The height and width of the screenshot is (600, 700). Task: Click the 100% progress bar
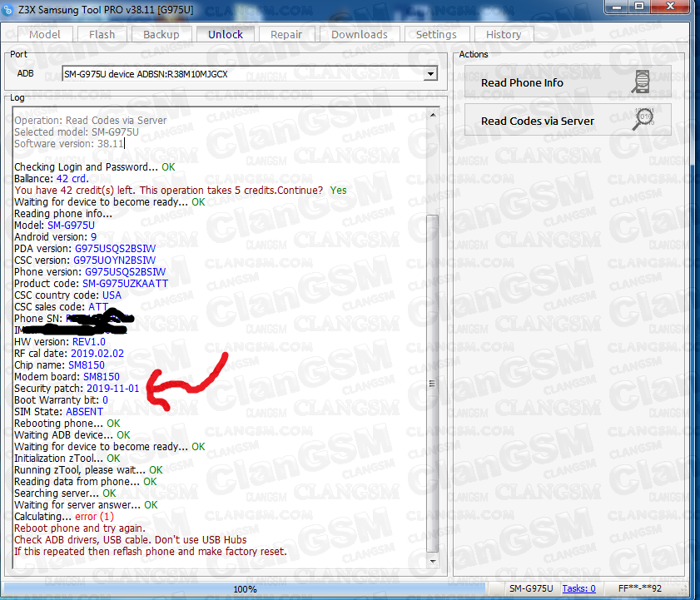point(245,589)
